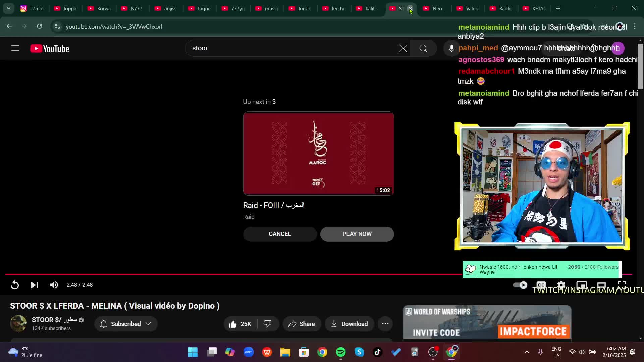The image size is (644, 362).
Task: Click the page vertical scrollbar
Action: tap(640, 66)
